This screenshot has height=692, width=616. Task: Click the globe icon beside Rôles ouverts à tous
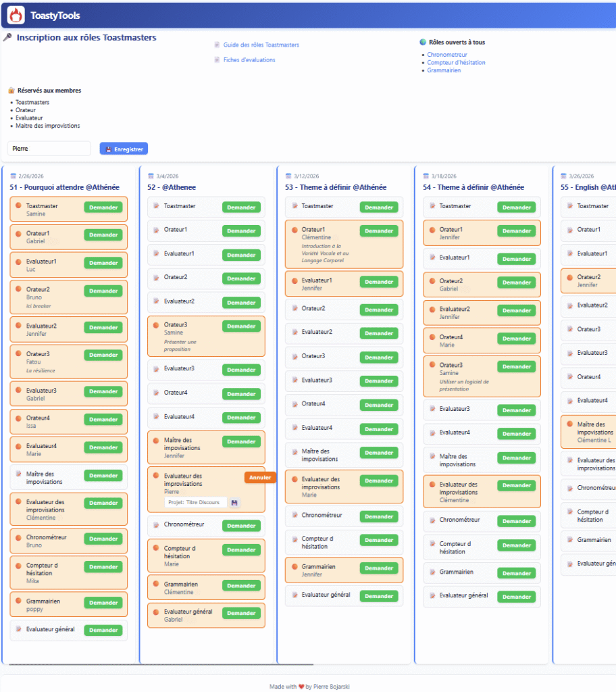pyautogui.click(x=423, y=42)
